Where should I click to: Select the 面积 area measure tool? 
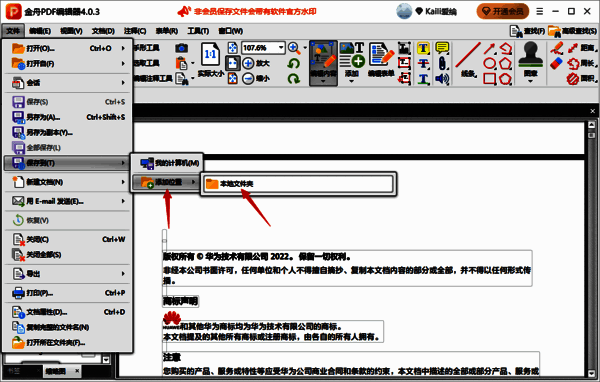tap(581, 79)
